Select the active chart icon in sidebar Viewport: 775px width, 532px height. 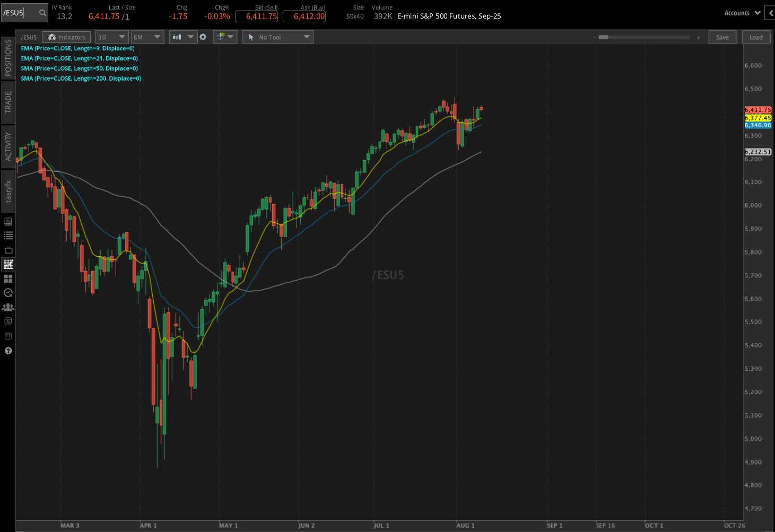click(x=8, y=264)
